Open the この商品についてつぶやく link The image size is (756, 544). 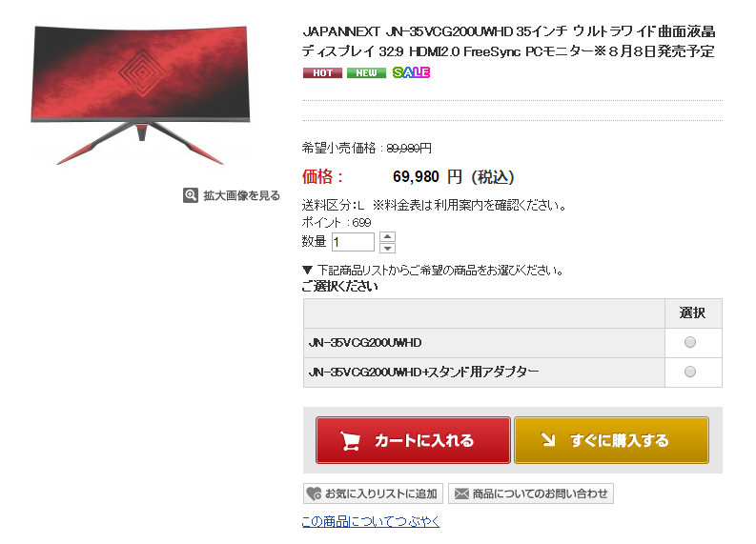tap(371, 521)
